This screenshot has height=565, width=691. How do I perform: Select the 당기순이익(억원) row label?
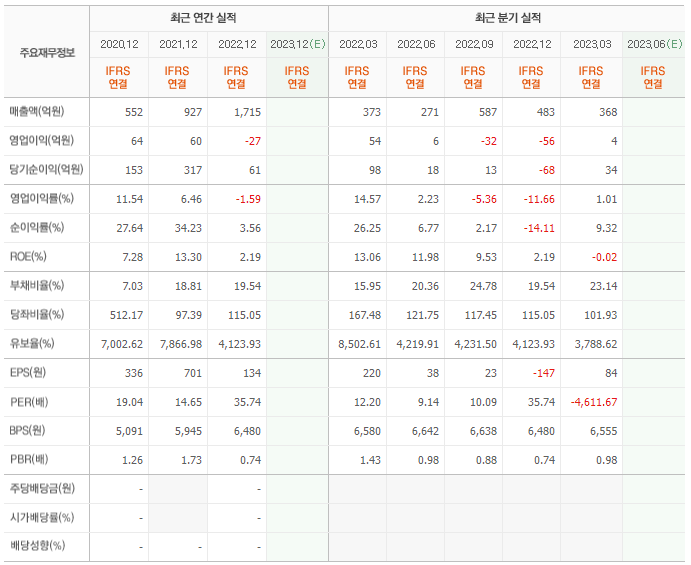pyautogui.click(x=47, y=170)
